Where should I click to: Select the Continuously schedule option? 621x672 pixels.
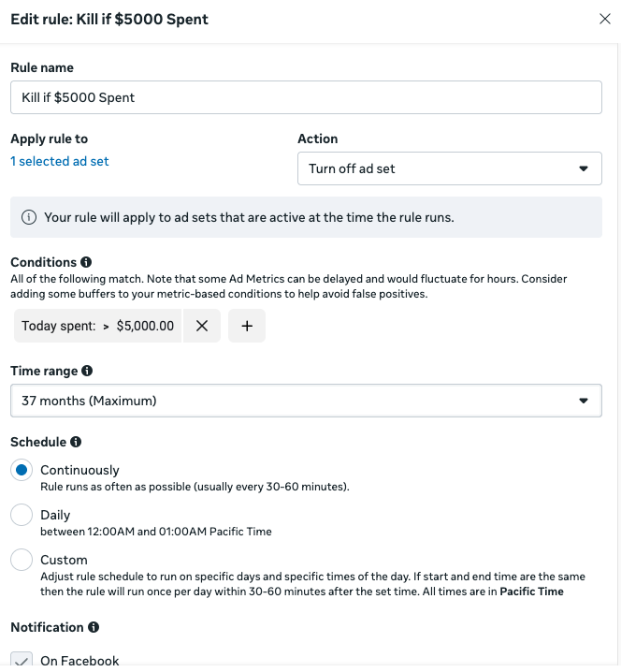[22, 470]
